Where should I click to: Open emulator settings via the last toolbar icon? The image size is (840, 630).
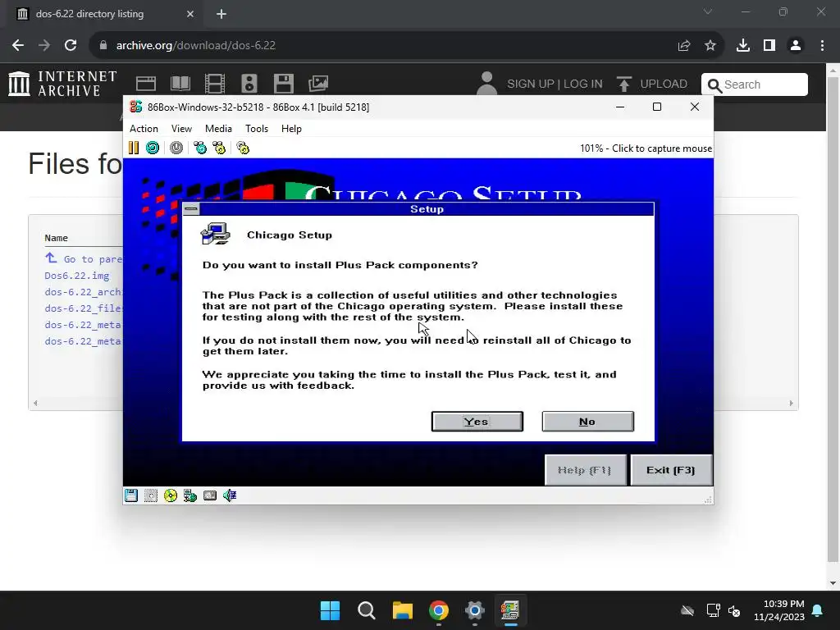[243, 148]
